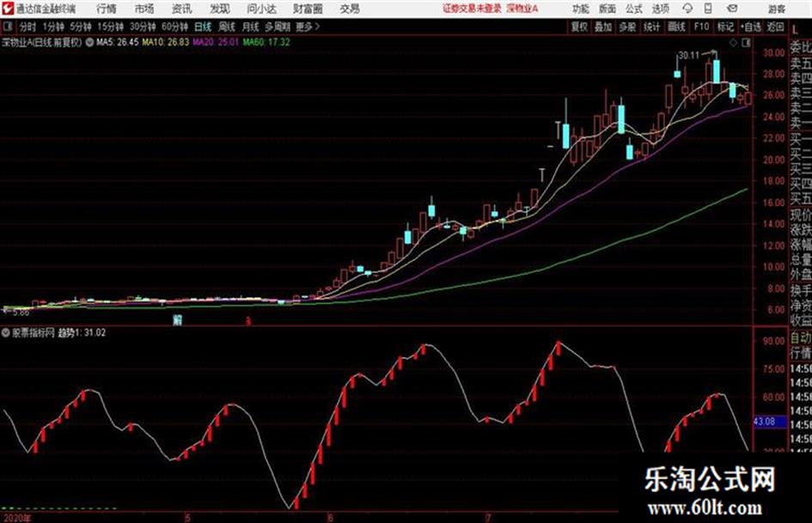Open the 选项 menu
812x523 pixels.
[x=661, y=9]
